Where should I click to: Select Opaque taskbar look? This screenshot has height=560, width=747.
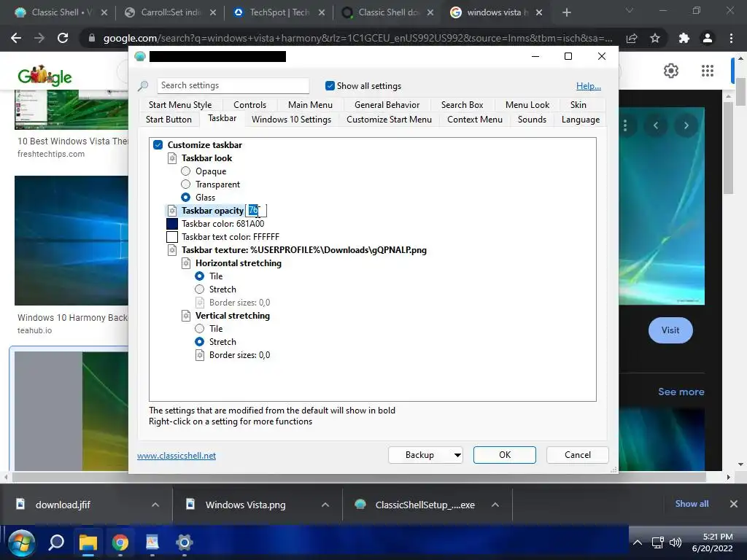pyautogui.click(x=186, y=171)
